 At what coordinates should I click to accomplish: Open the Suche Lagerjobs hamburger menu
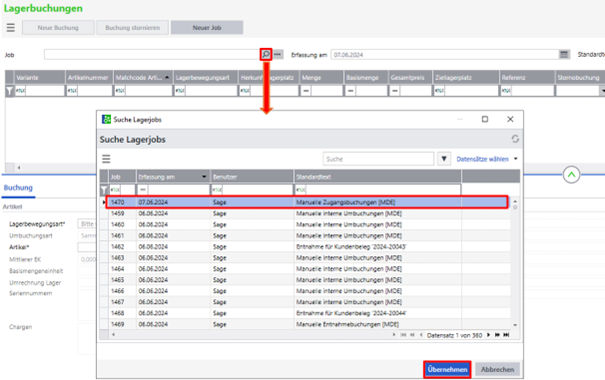point(106,159)
